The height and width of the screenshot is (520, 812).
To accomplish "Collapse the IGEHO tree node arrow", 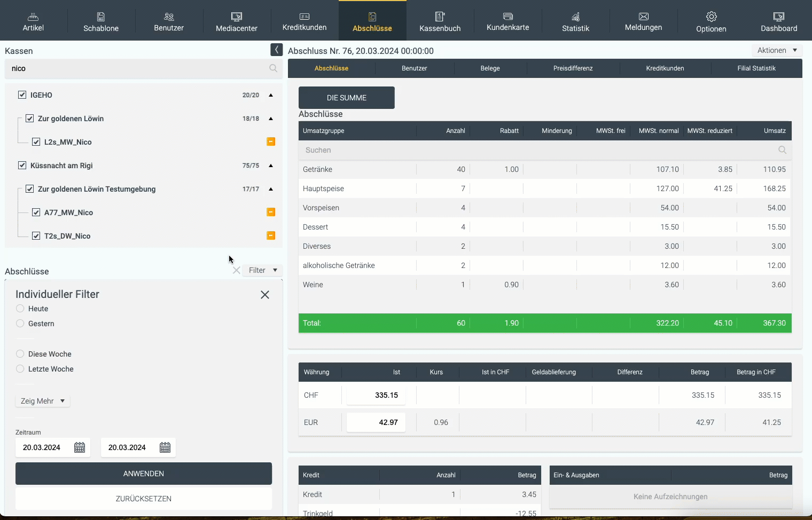I will (271, 95).
